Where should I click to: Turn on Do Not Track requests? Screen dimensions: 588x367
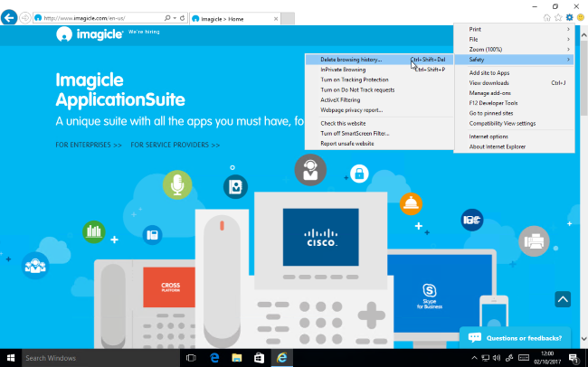click(379, 90)
